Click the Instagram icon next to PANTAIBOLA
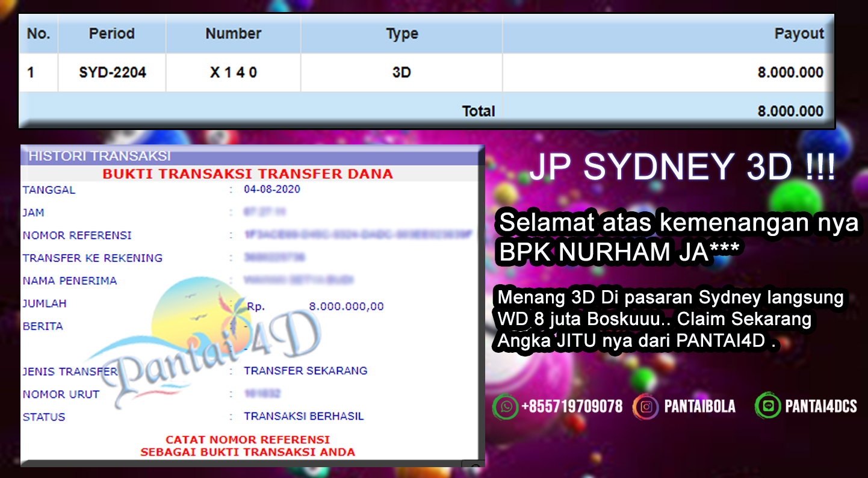Screen dimensions: 868x478 [646, 407]
